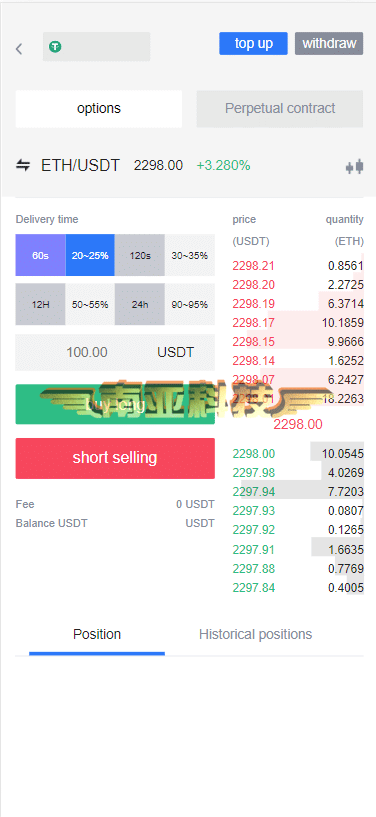Go back using the left chevron
The height and width of the screenshot is (817, 376).
(x=19, y=49)
